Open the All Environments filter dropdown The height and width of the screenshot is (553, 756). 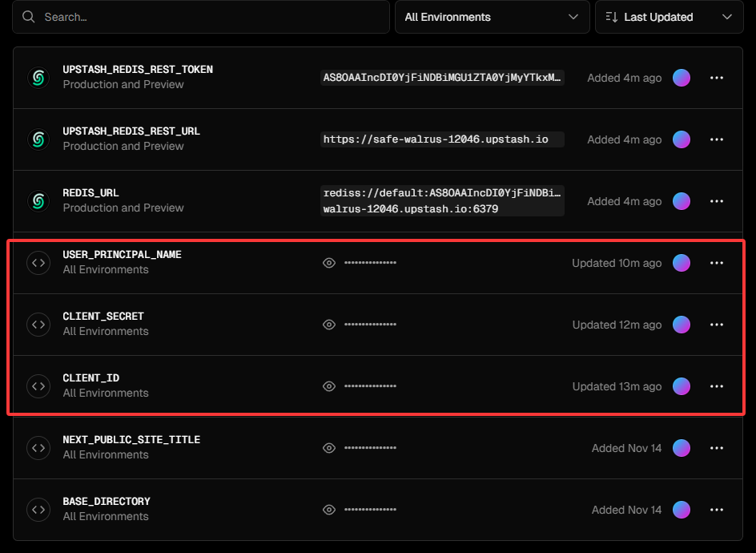[491, 17]
